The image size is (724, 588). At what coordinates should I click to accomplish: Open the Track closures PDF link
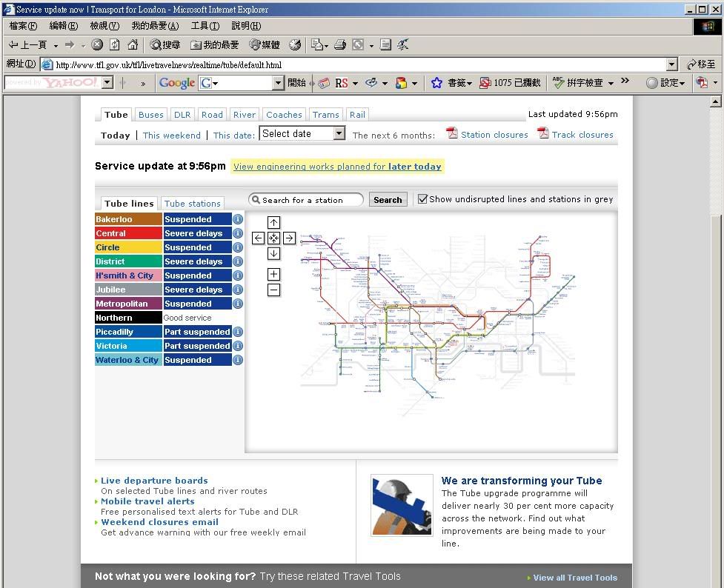tap(576, 134)
